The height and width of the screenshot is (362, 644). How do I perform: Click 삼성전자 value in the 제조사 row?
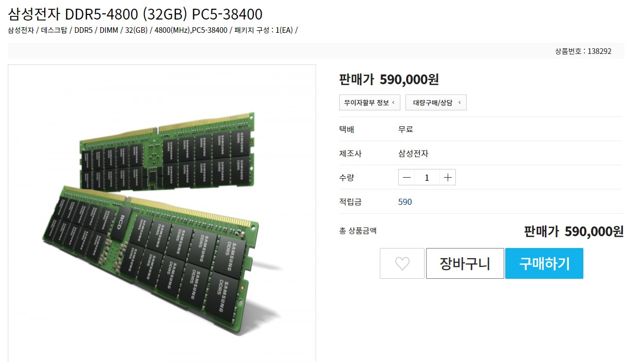pos(413,154)
